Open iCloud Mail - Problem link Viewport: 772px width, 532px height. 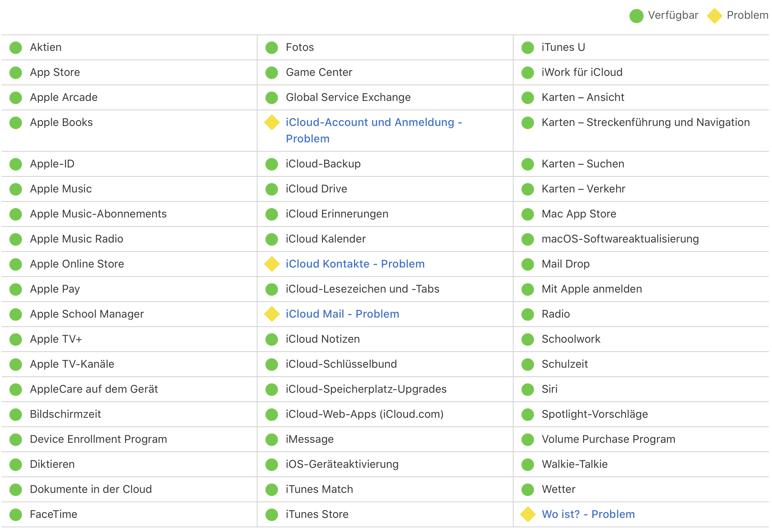(x=342, y=314)
